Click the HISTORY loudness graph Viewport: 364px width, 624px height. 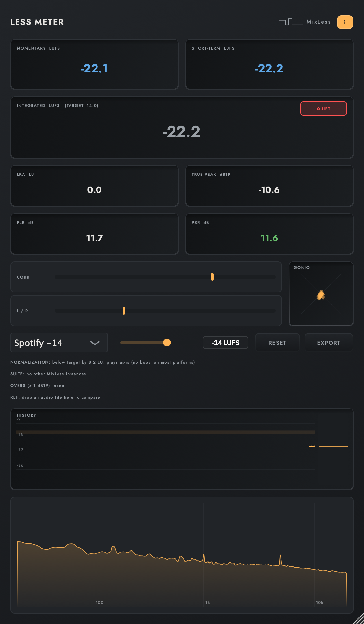(182, 449)
